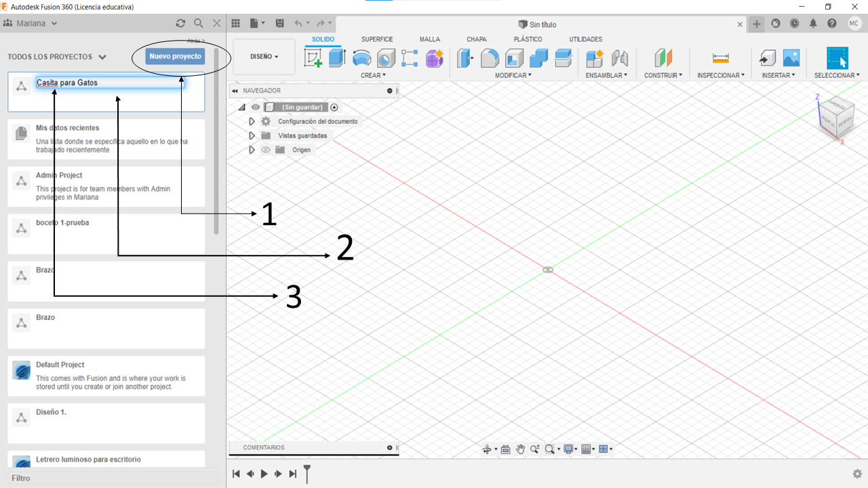Open the Help icon

[832, 24]
